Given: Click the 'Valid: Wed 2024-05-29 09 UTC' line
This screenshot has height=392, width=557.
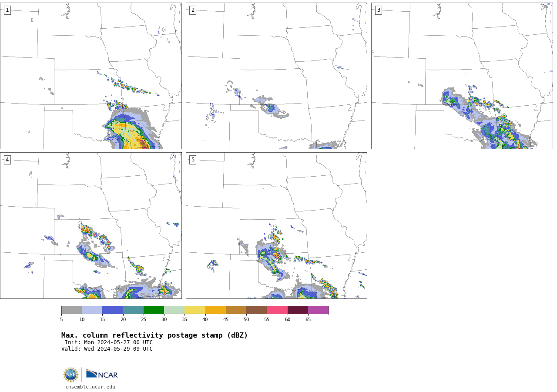Looking at the screenshot, I should tap(107, 349).
